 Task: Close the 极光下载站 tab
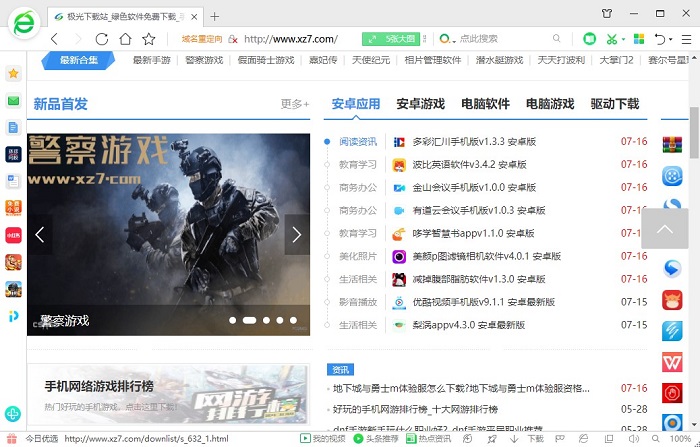point(194,17)
